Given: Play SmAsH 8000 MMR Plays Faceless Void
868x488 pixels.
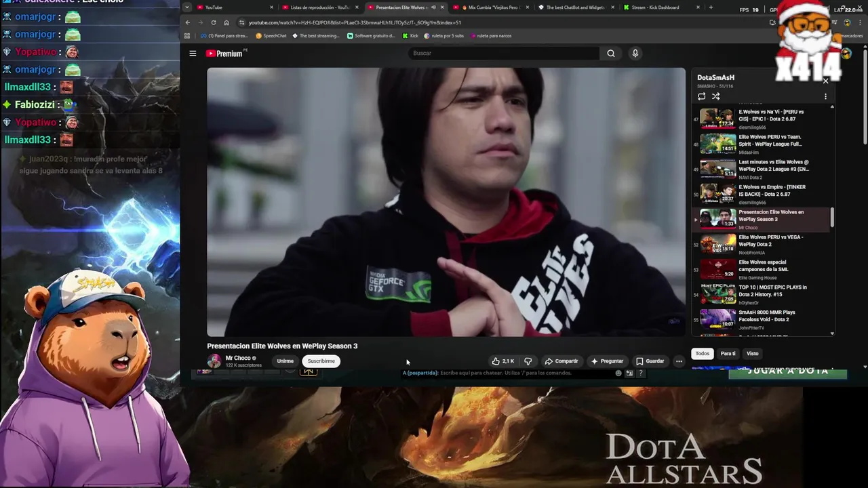Looking at the screenshot, I should (x=762, y=320).
